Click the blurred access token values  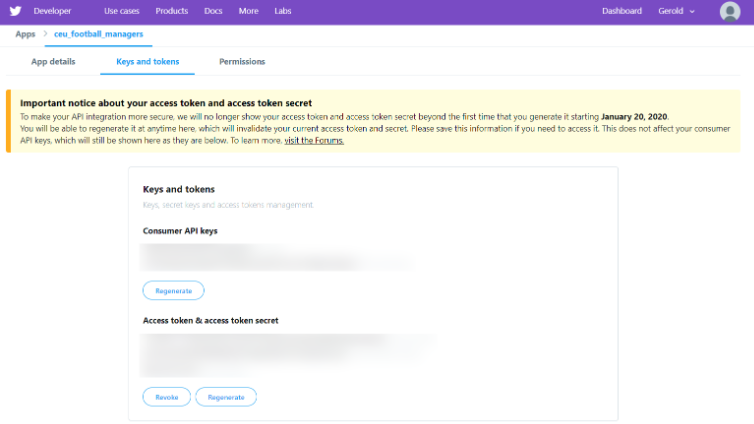click(x=289, y=355)
